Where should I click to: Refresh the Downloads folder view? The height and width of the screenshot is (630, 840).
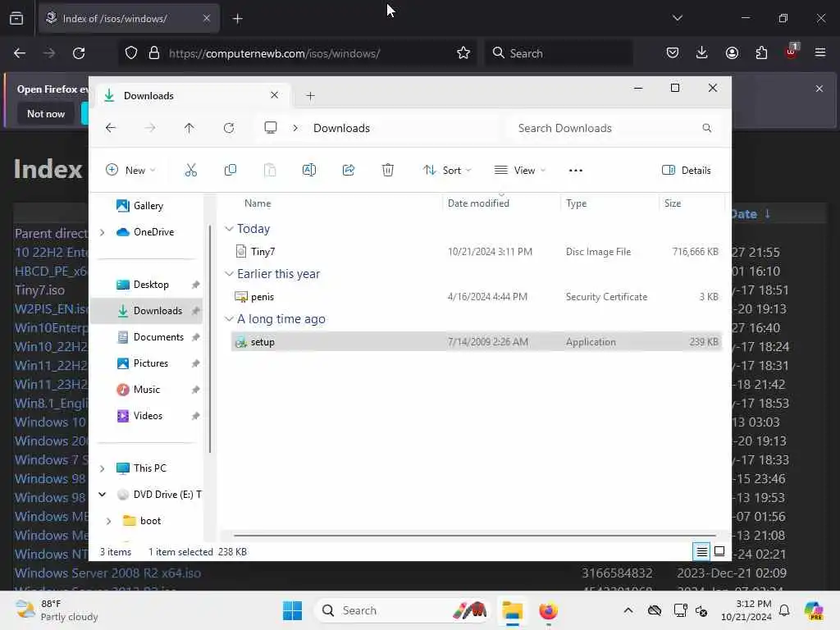229,128
